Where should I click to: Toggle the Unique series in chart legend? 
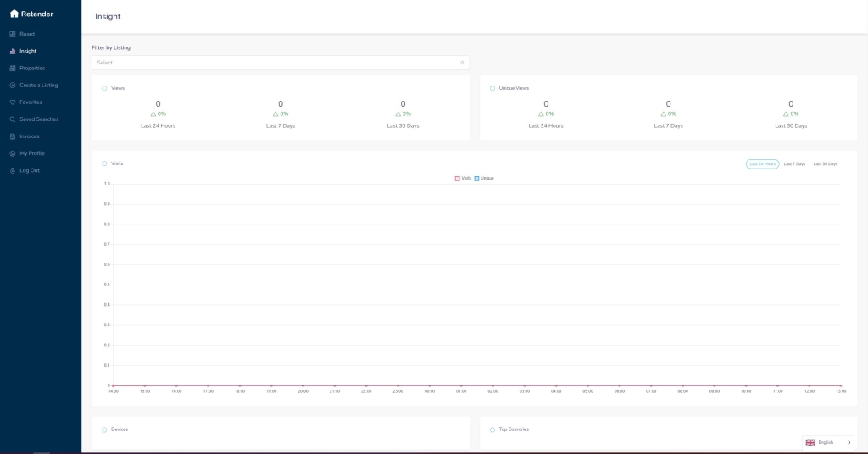point(487,178)
